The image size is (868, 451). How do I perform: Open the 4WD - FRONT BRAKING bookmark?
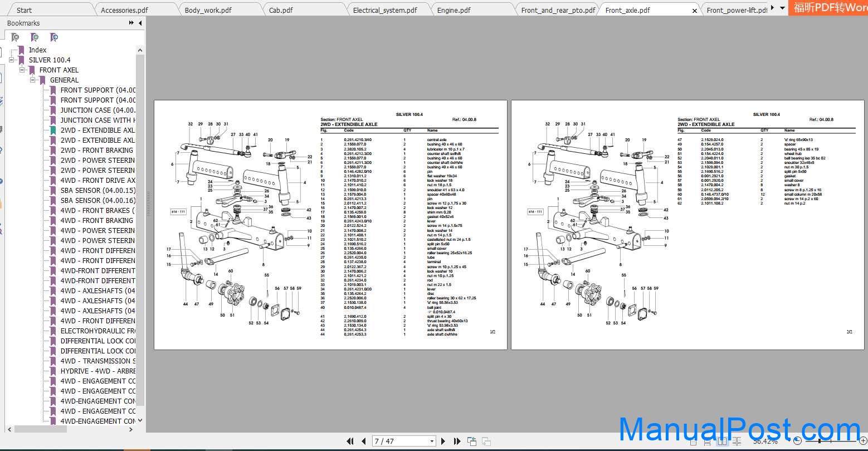click(97, 220)
